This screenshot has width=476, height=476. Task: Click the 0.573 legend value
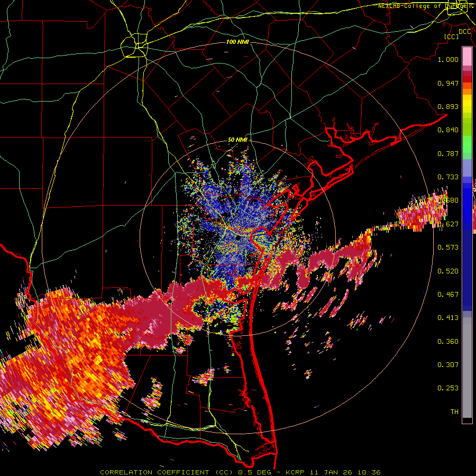pos(448,248)
